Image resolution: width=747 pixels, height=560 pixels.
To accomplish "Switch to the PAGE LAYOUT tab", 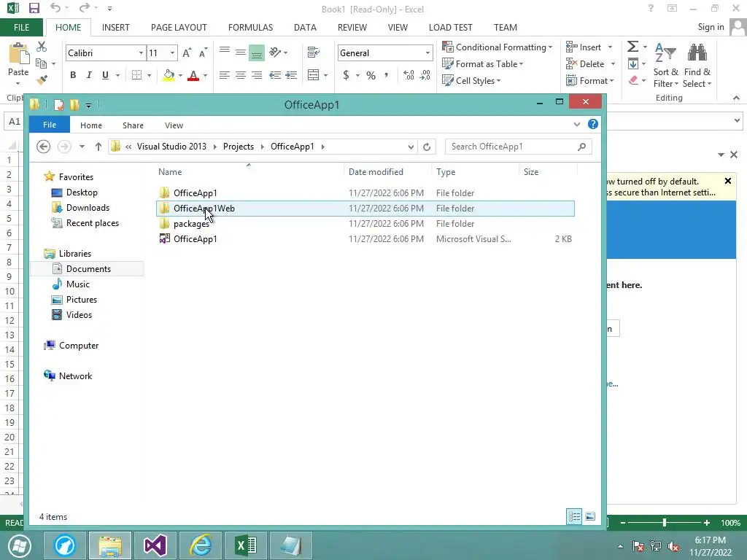I will [179, 27].
